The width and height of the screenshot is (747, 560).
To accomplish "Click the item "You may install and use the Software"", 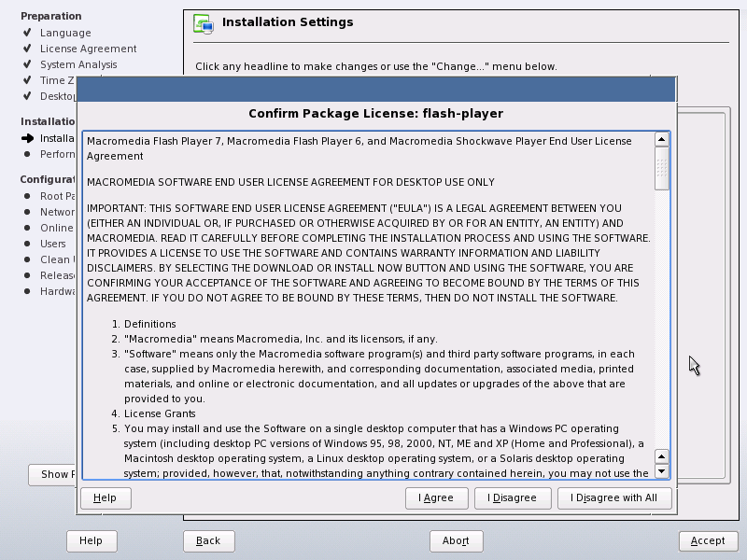I will [379, 451].
